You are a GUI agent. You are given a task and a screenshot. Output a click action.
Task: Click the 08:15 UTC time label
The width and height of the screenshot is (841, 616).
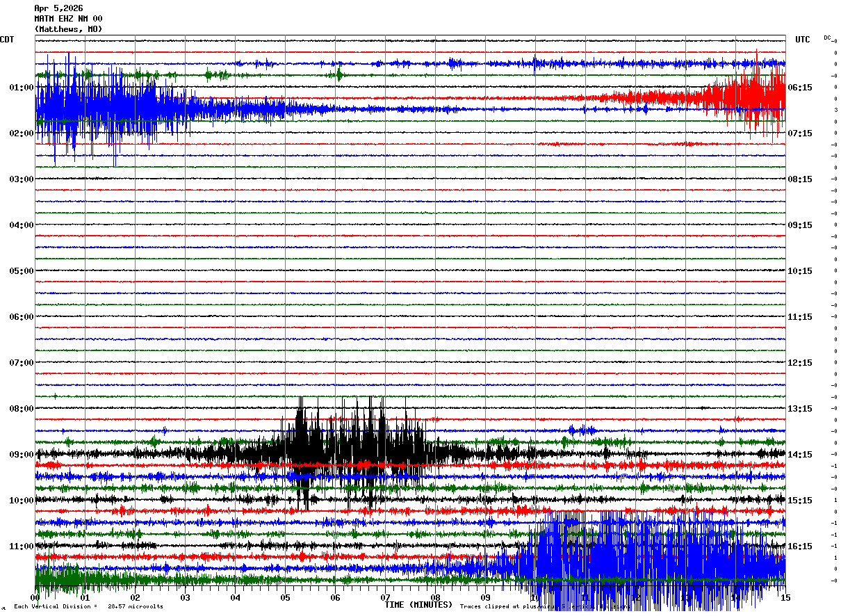801,179
